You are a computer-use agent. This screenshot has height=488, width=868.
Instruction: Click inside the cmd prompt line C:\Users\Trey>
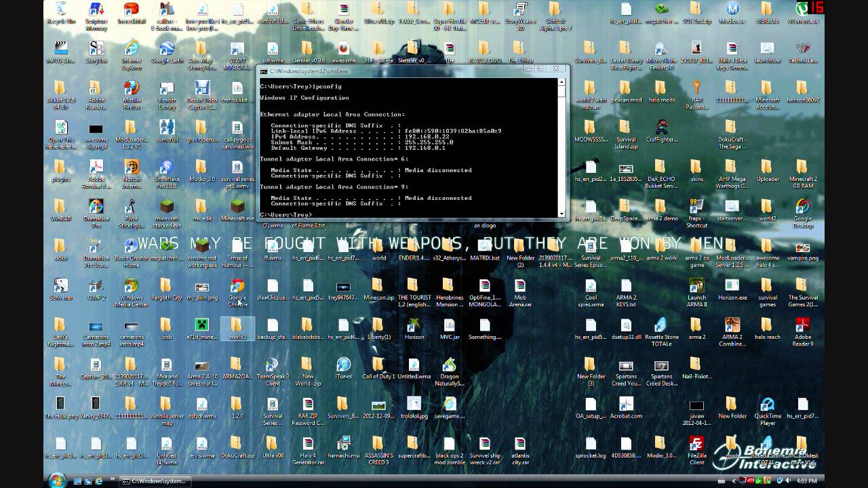pos(286,215)
